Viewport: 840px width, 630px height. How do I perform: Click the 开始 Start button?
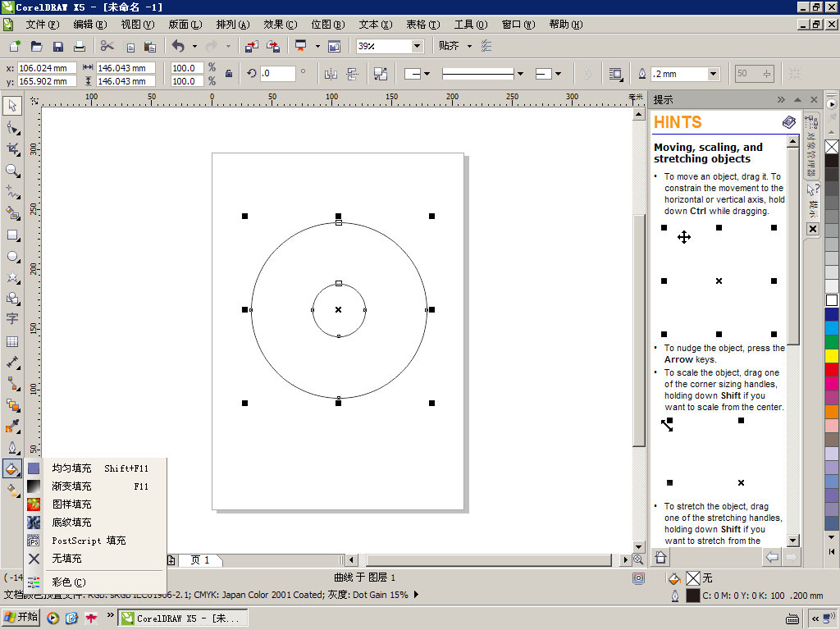tap(21, 618)
